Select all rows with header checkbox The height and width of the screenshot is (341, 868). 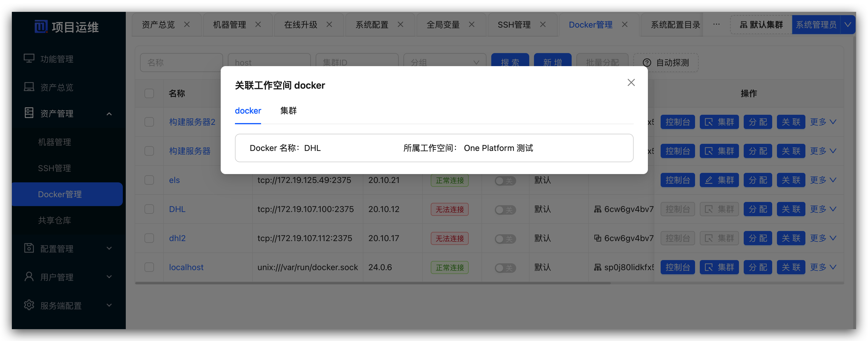[x=149, y=93]
